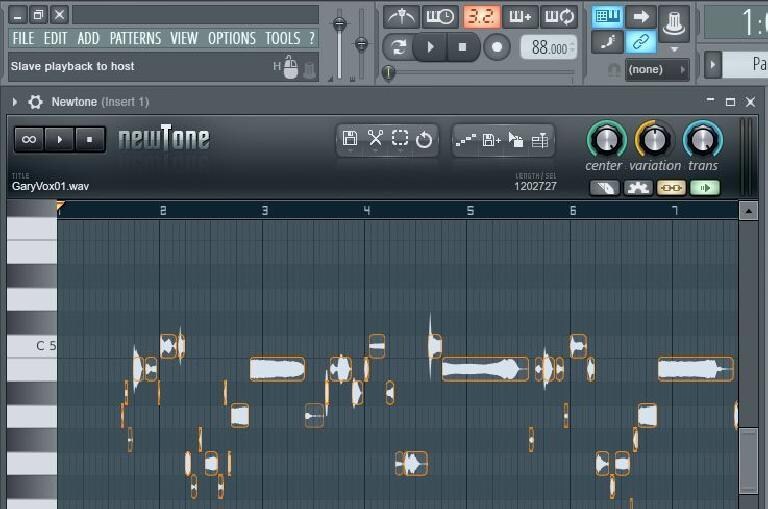Click the master pitch slider
768x509 pixels.
(361, 44)
